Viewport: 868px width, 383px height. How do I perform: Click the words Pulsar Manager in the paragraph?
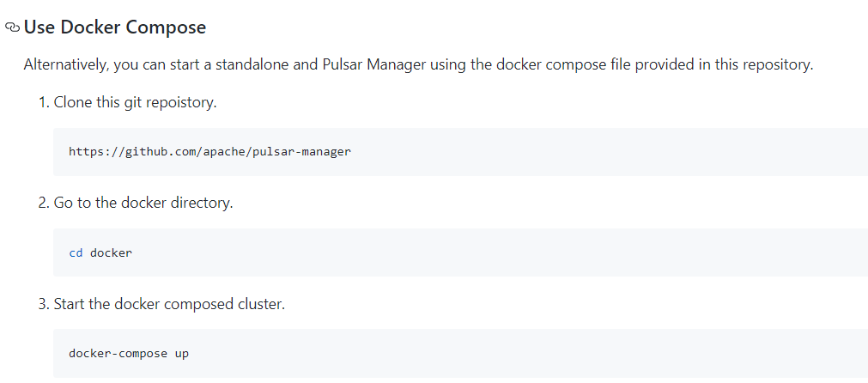click(374, 64)
